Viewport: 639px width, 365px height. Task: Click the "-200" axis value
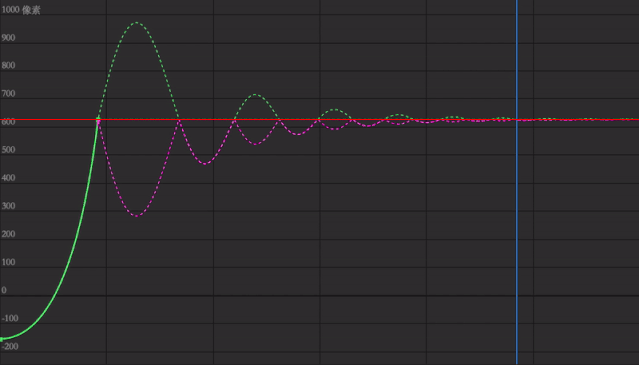pos(10,347)
